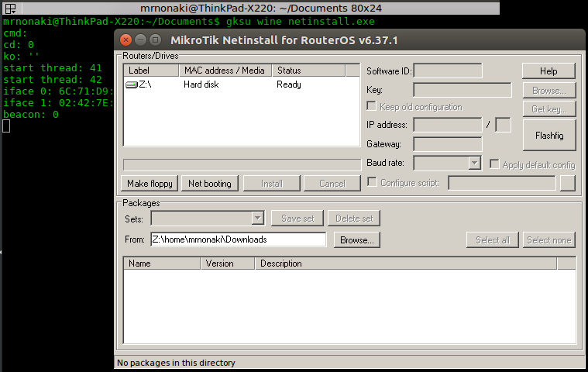Click Select none button
The width and height of the screenshot is (588, 372).
click(x=549, y=240)
